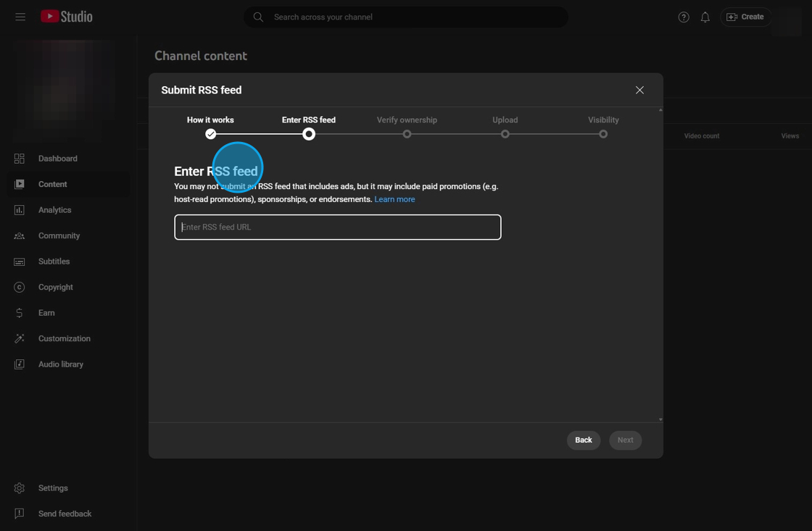Click the Send feedback icon

[19, 514]
